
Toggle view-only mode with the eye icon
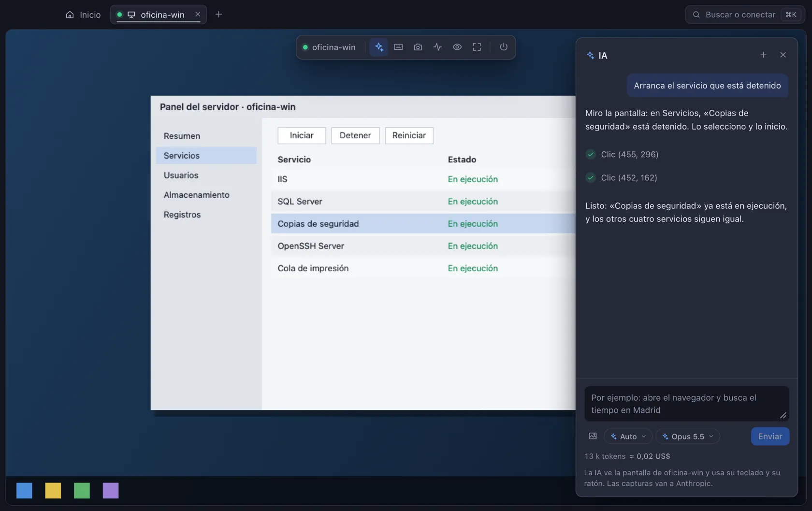coord(457,47)
